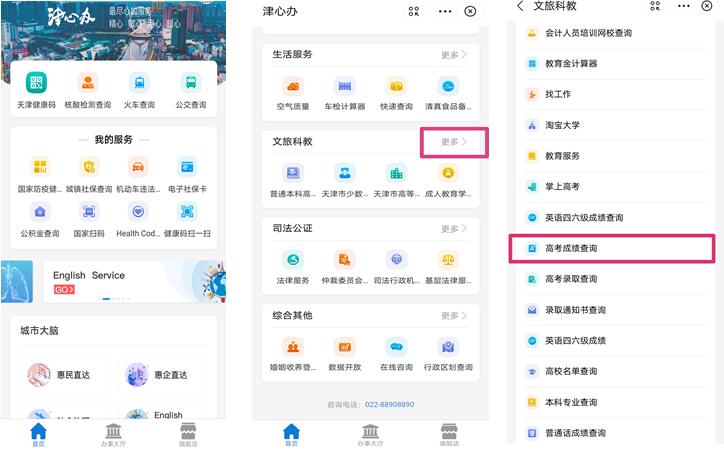The image size is (724, 471).
Task: Expand 更多 in the 综合其他 section
Action: 454,316
